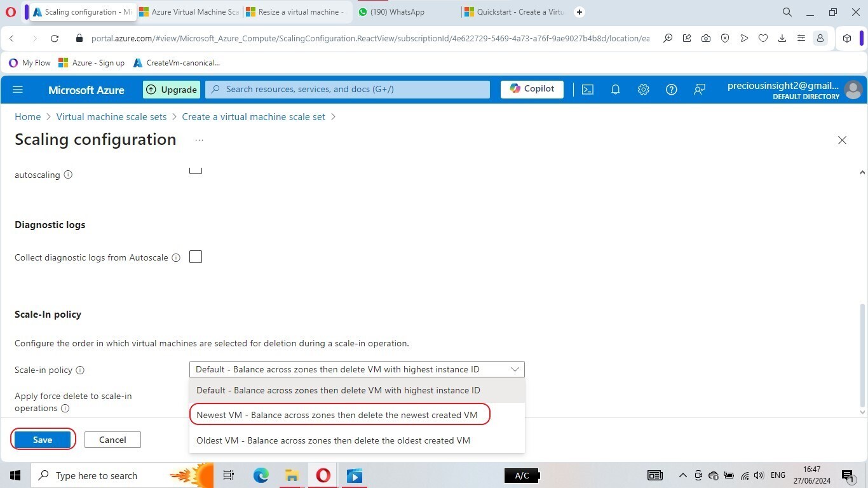Screen dimensions: 868x488
Task: Open Windows Task View
Action: [229, 475]
